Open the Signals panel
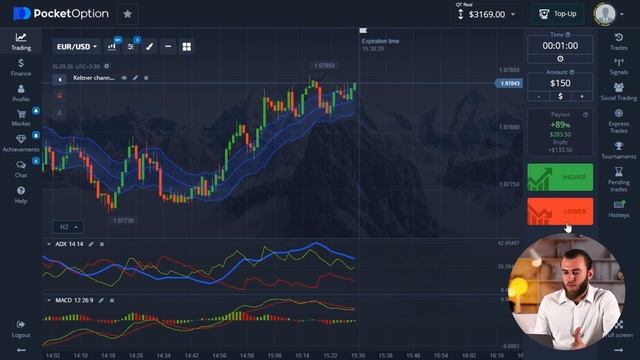 coord(619,67)
